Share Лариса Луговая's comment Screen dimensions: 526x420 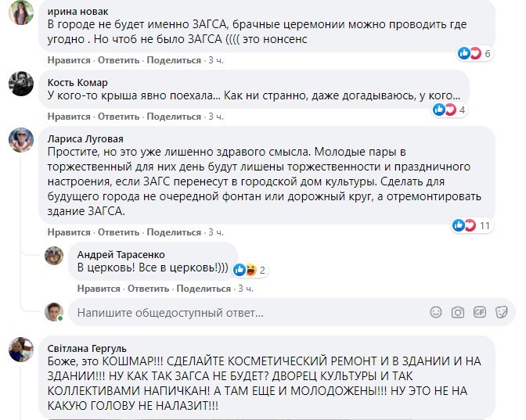[174, 232]
